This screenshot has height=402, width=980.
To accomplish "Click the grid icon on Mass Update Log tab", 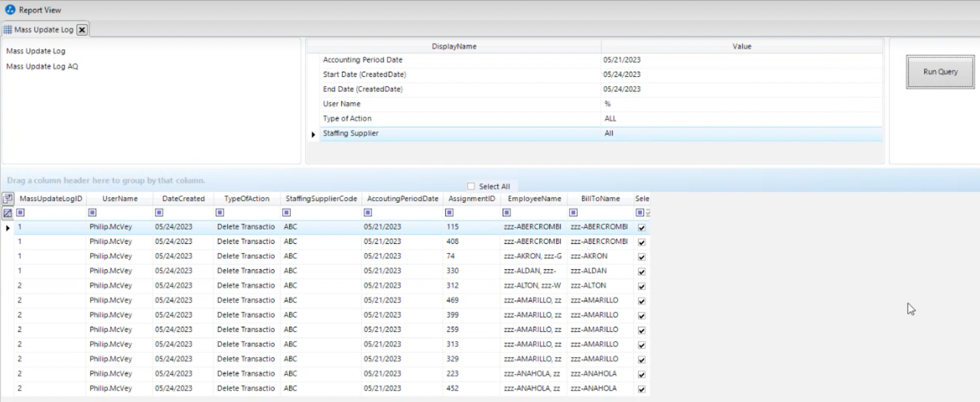I will (8, 29).
